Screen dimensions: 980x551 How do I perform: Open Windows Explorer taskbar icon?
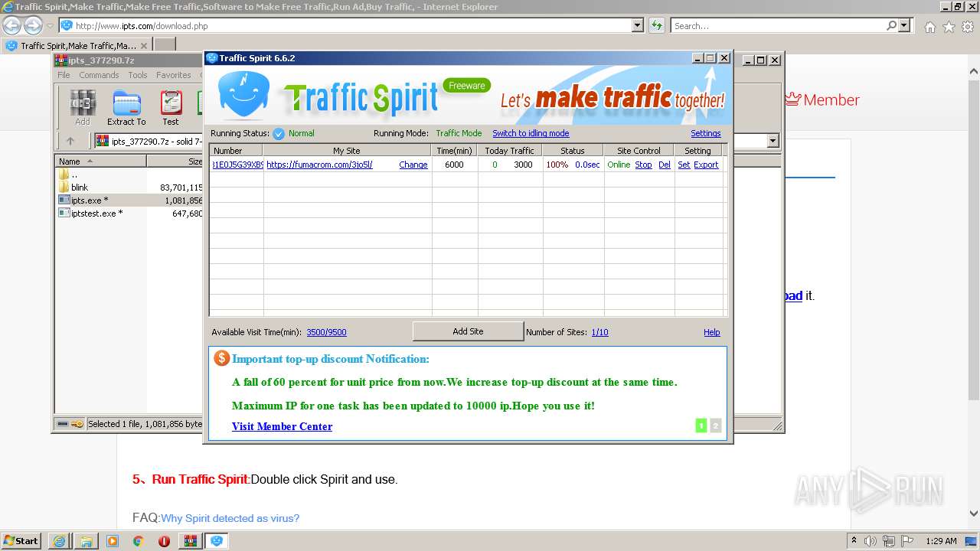[x=86, y=540]
